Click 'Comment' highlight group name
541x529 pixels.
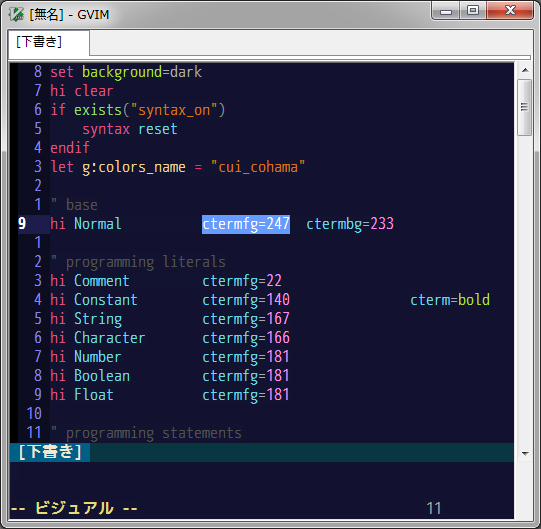[x=102, y=281]
